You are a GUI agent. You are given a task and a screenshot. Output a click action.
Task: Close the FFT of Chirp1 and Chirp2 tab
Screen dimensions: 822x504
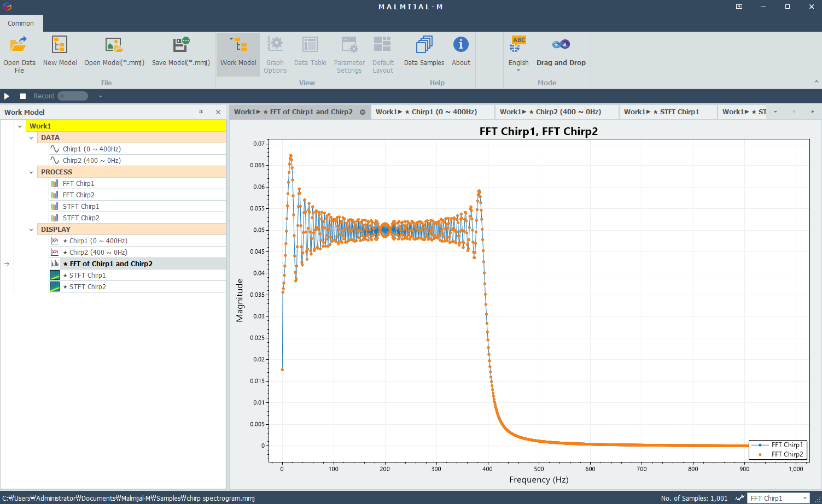(363, 112)
